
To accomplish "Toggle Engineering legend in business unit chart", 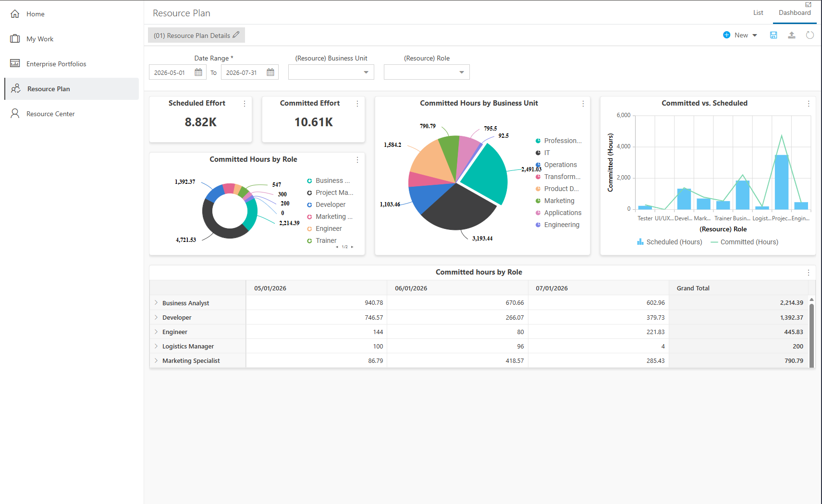I will click(x=557, y=225).
